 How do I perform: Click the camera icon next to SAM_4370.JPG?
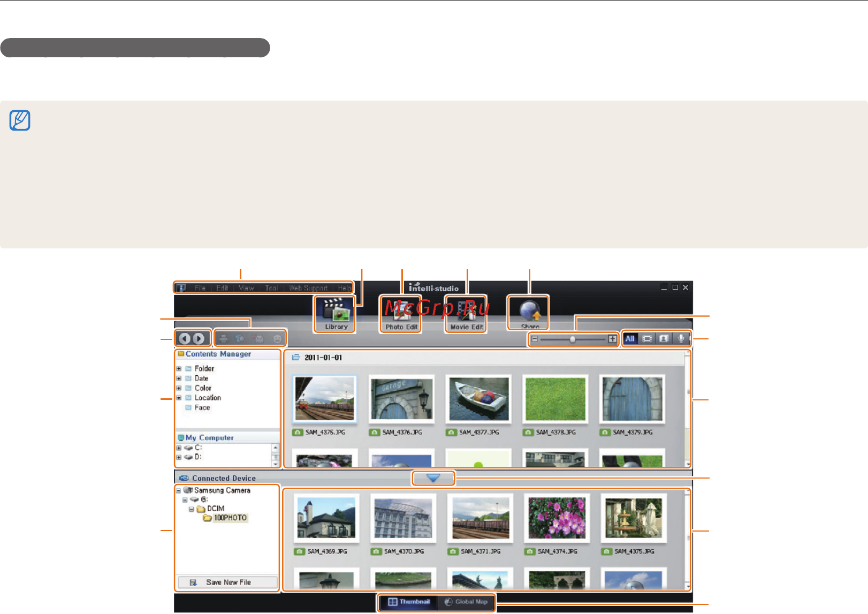point(376,551)
